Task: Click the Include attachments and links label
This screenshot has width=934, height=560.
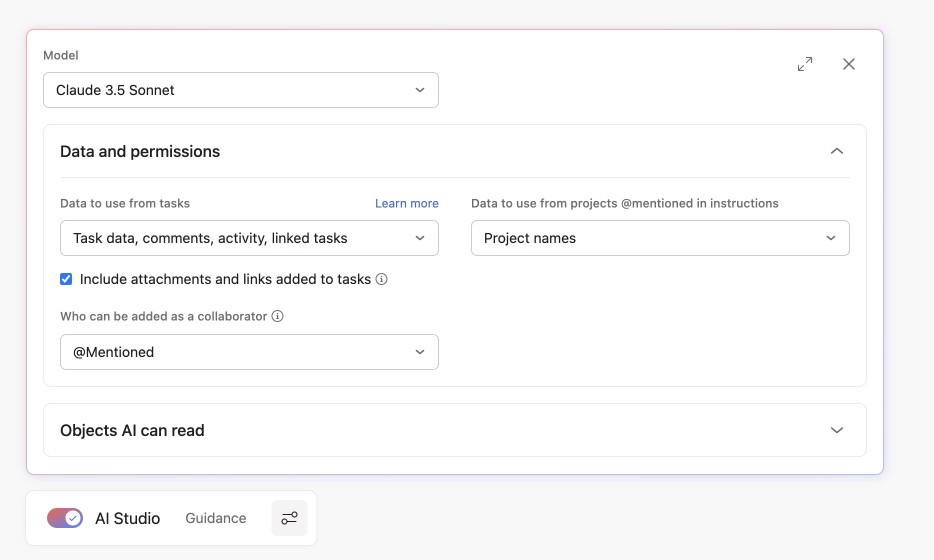Action: coord(225,280)
